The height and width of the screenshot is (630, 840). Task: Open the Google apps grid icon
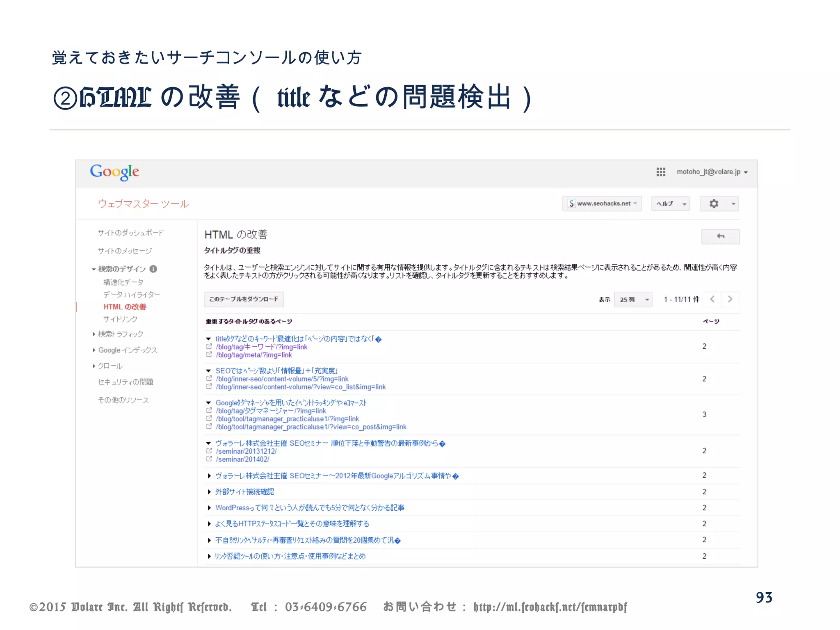[x=660, y=172]
